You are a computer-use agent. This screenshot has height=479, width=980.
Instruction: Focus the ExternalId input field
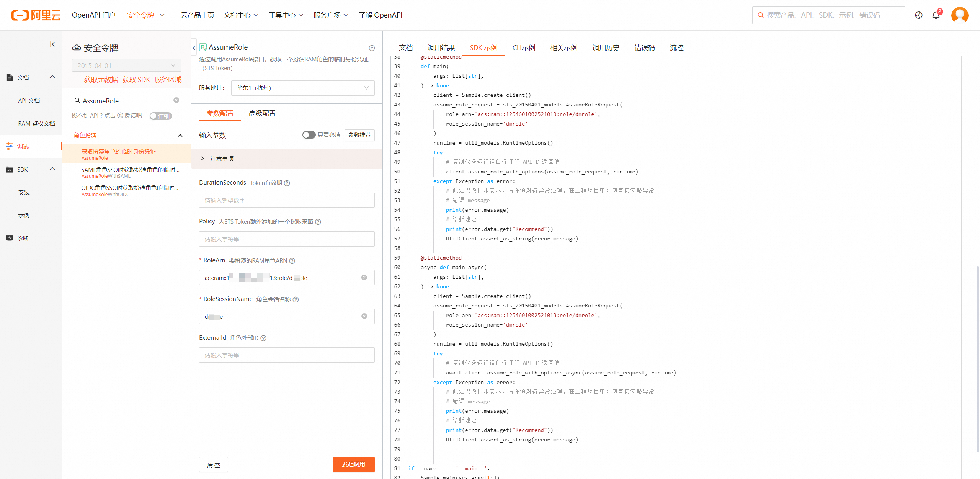pos(287,355)
